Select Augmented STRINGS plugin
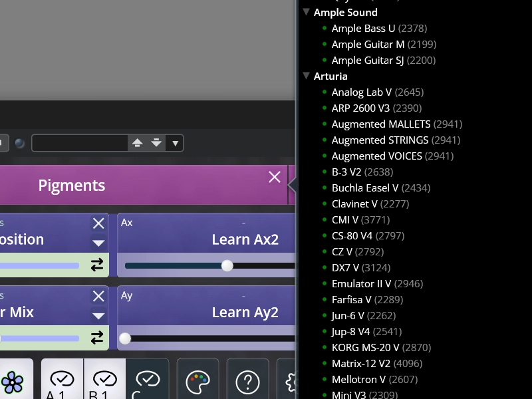The height and width of the screenshot is (399, 532). 396,140
